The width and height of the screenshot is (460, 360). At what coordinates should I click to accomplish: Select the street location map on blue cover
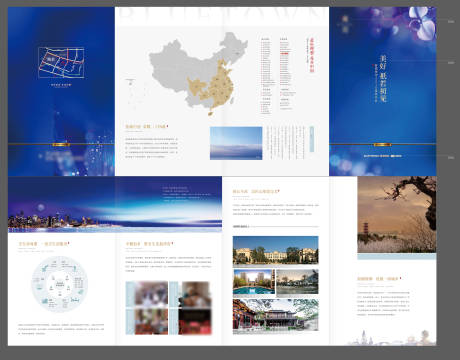[x=61, y=63]
